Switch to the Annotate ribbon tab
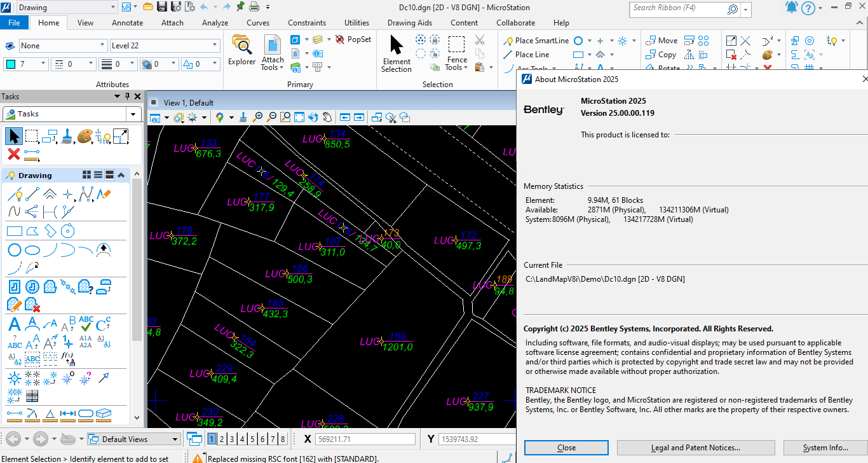The height and width of the screenshot is (463, 868). (127, 22)
